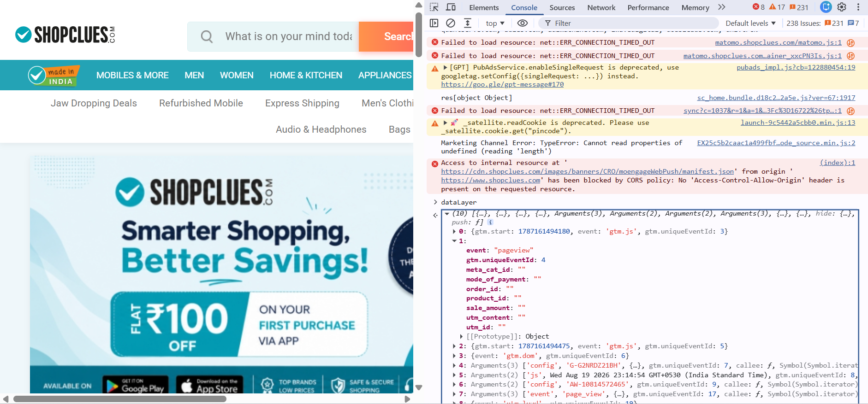Expand the [GPT] PubAdsService warning message
Image resolution: width=868 pixels, height=404 pixels.
(445, 67)
